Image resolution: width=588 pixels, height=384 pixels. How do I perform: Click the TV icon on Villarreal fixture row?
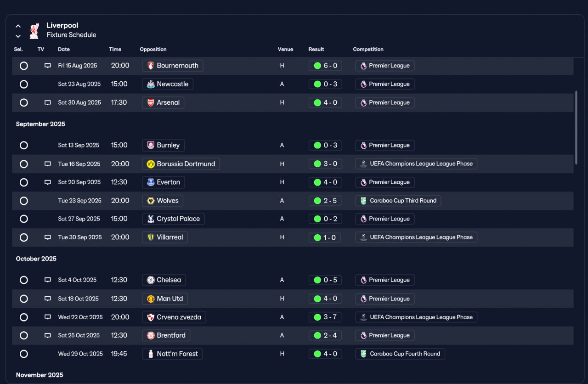click(47, 237)
